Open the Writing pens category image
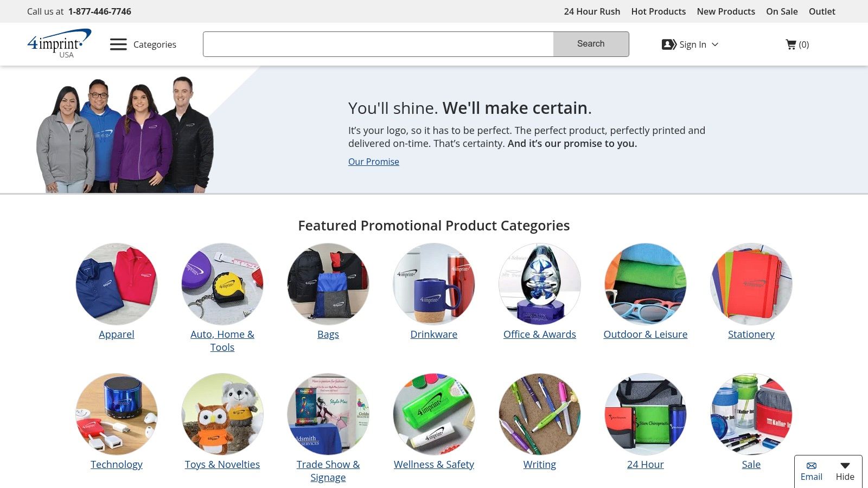 pyautogui.click(x=540, y=414)
